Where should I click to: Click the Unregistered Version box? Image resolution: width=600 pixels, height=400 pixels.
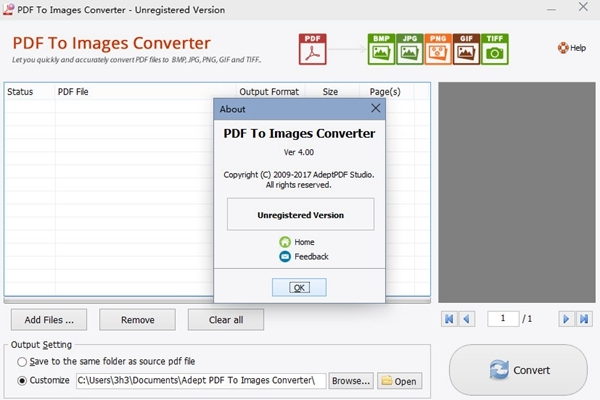coord(300,214)
